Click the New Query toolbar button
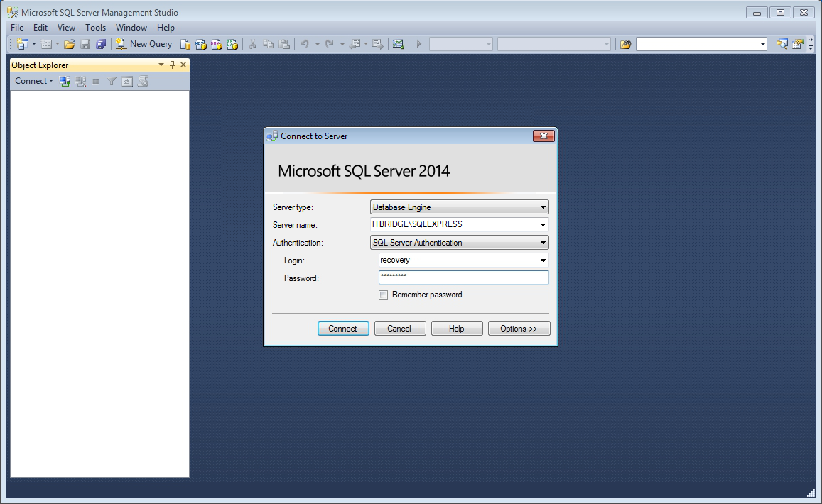822x504 pixels. pos(144,44)
